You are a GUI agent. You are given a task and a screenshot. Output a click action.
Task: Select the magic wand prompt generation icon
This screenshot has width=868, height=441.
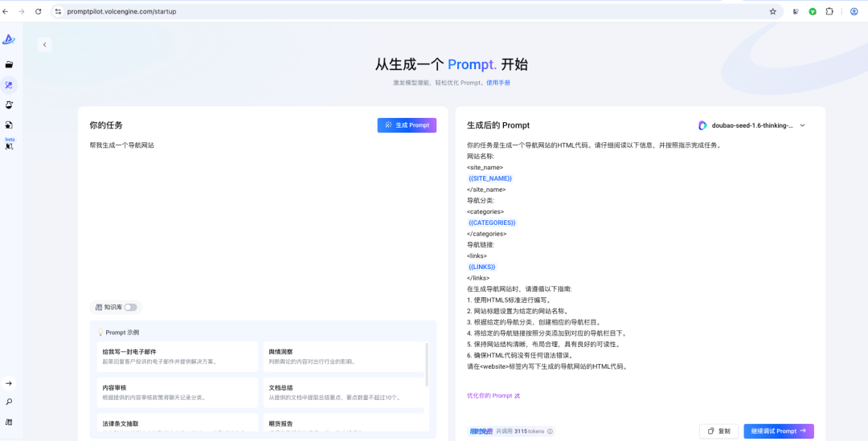point(9,84)
